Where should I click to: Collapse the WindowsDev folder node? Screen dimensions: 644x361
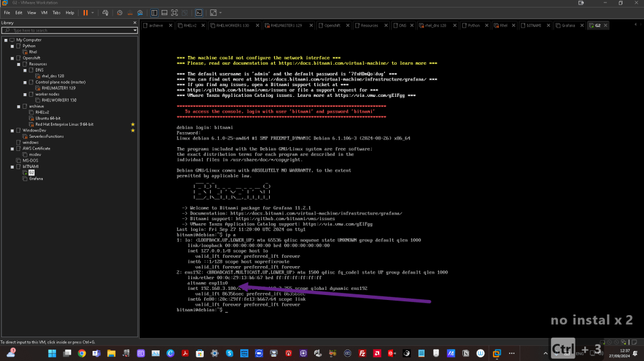click(13, 131)
